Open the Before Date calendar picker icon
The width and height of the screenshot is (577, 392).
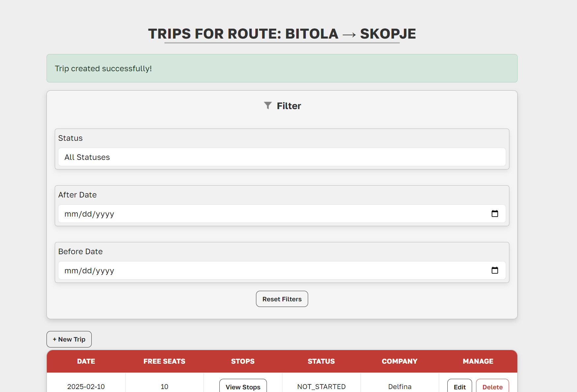[x=495, y=270]
